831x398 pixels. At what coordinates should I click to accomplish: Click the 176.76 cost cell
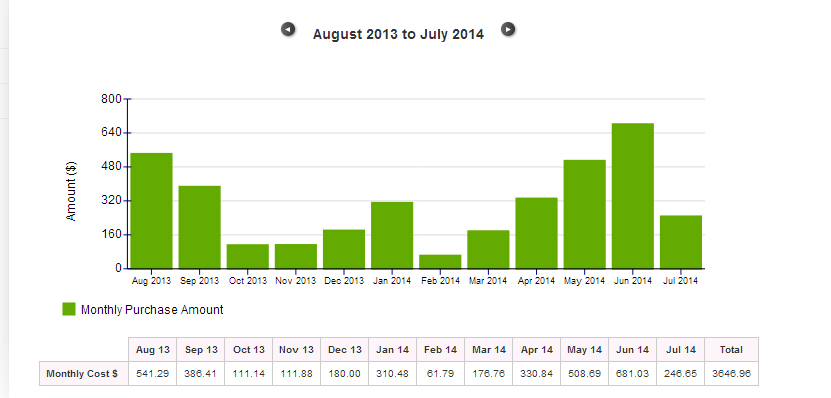pyautogui.click(x=489, y=374)
